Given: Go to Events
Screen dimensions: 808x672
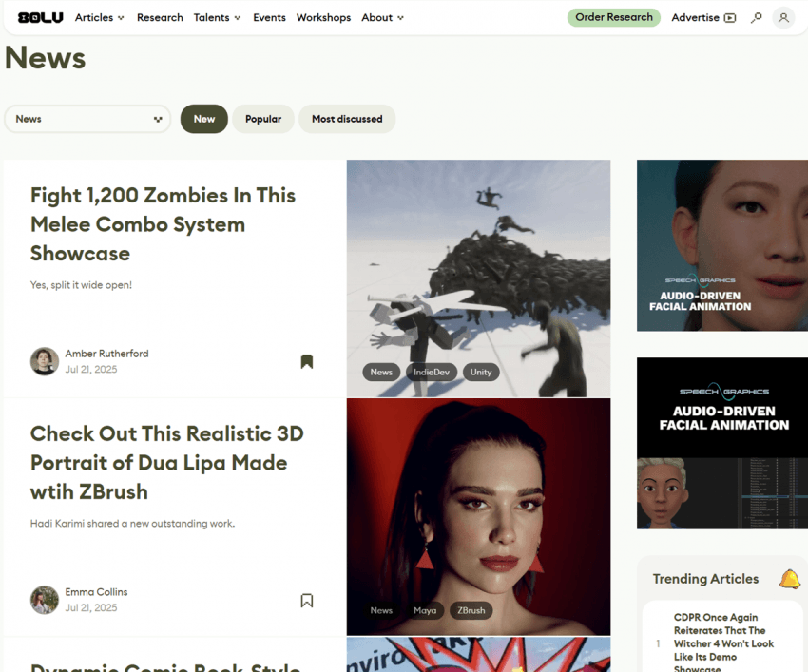Looking at the screenshot, I should (269, 17).
